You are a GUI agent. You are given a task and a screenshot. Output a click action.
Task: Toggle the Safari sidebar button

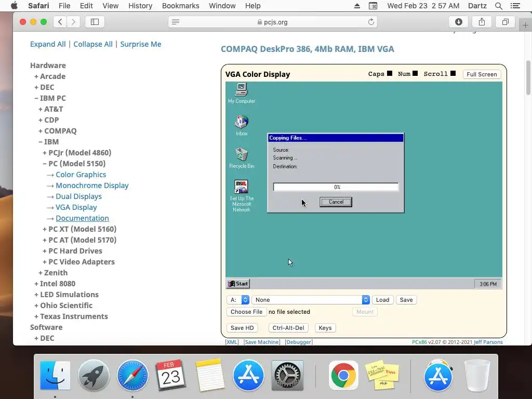click(95, 22)
